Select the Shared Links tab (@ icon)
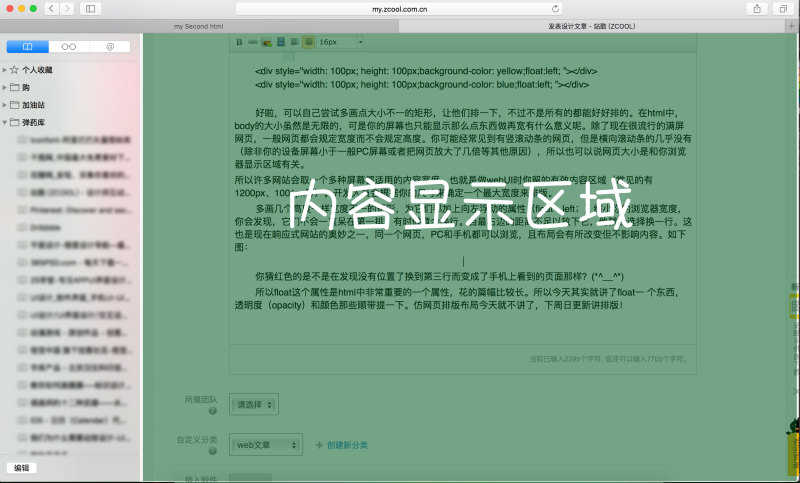 pyautogui.click(x=110, y=47)
